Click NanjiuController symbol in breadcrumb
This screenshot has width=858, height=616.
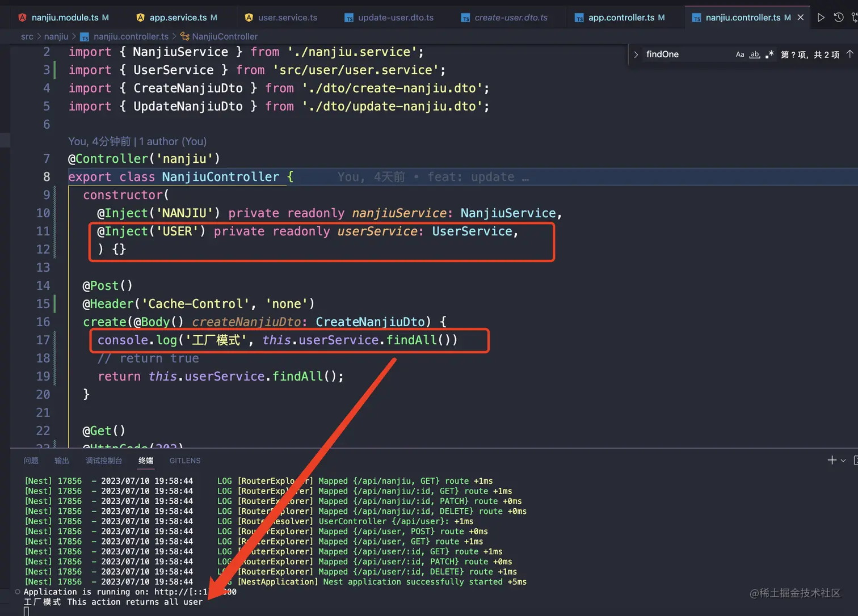pos(225,36)
